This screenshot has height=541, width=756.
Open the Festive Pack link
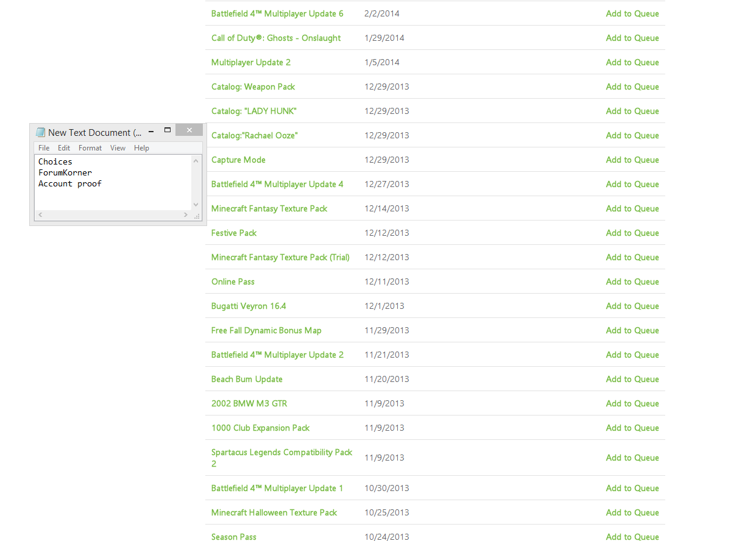pos(234,233)
